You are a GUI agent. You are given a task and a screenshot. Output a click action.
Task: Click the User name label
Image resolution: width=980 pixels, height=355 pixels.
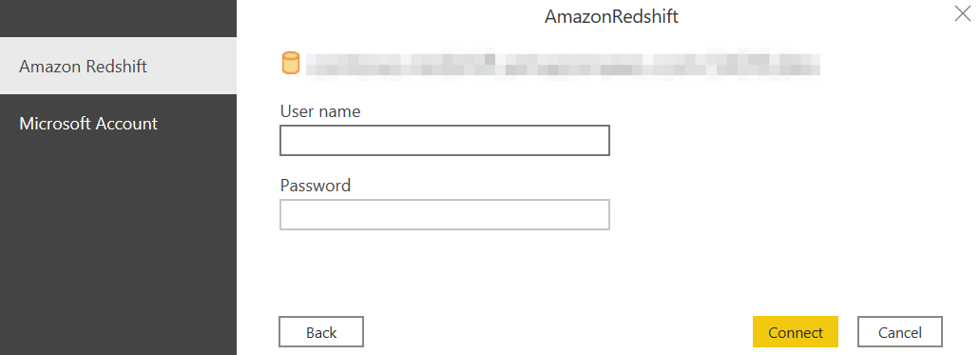click(320, 111)
